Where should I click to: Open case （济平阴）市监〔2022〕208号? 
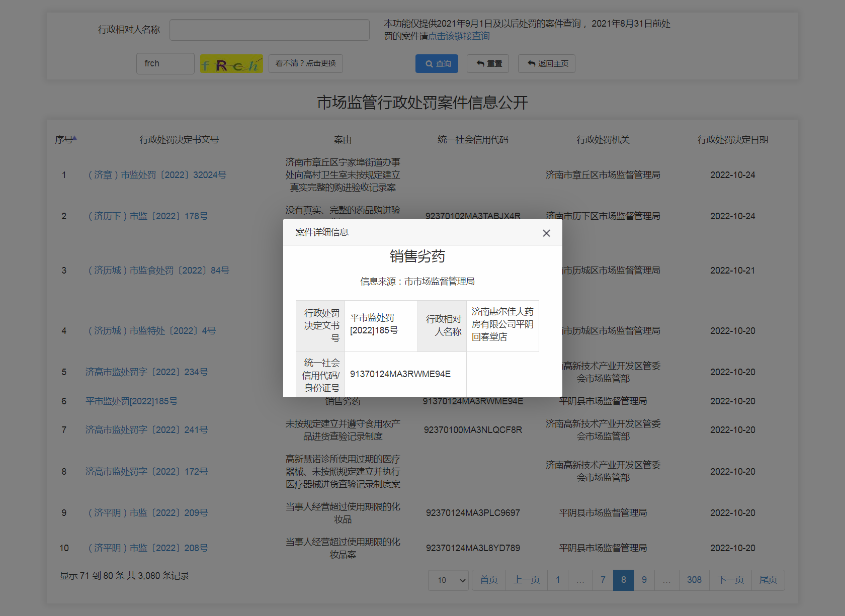[146, 548]
